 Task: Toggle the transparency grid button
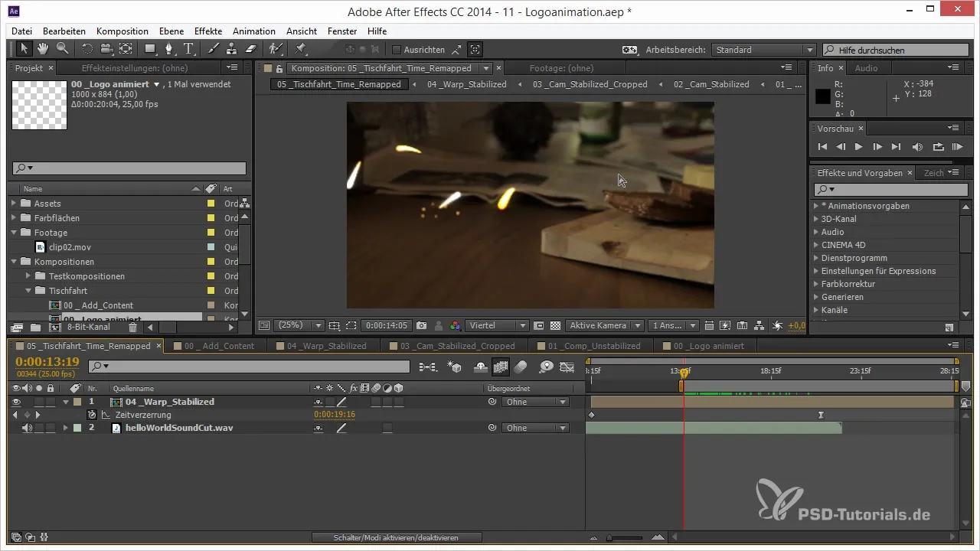pyautogui.click(x=555, y=325)
